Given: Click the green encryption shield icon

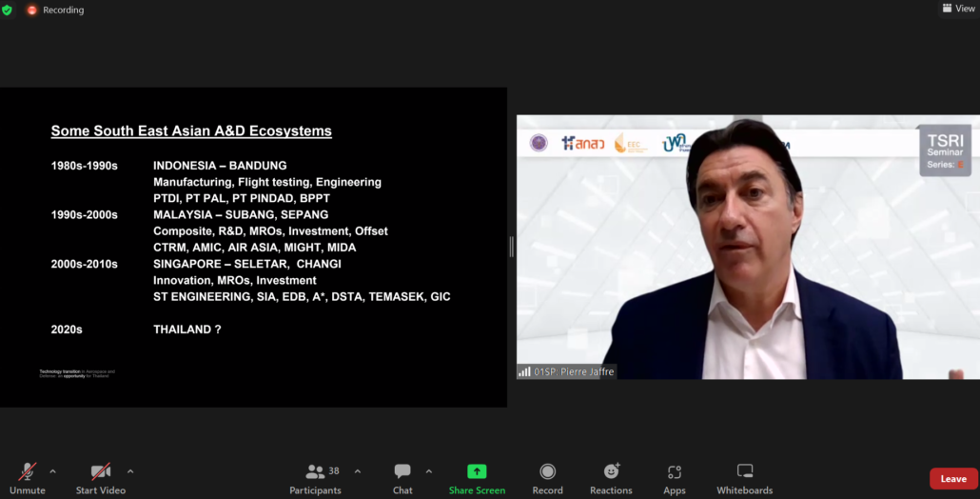Looking at the screenshot, I should 8,10.
